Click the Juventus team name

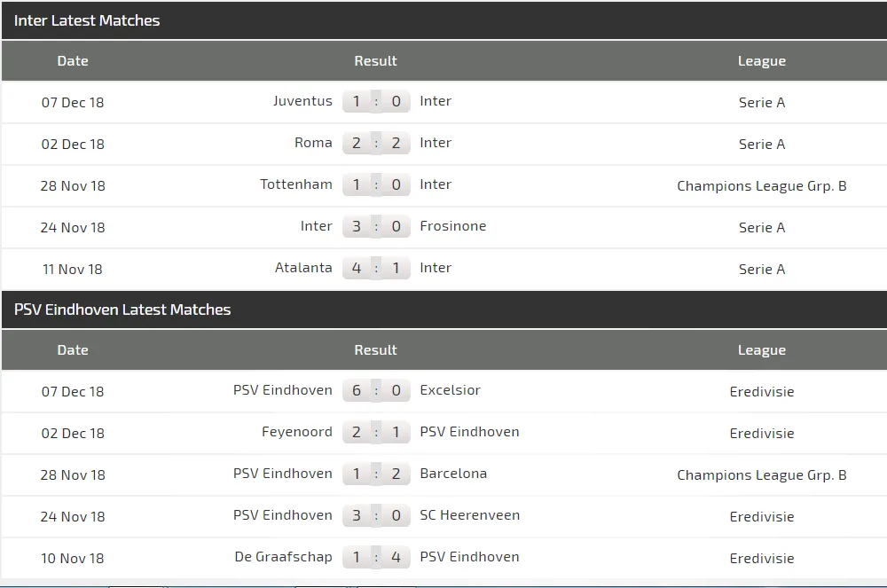tap(302, 101)
